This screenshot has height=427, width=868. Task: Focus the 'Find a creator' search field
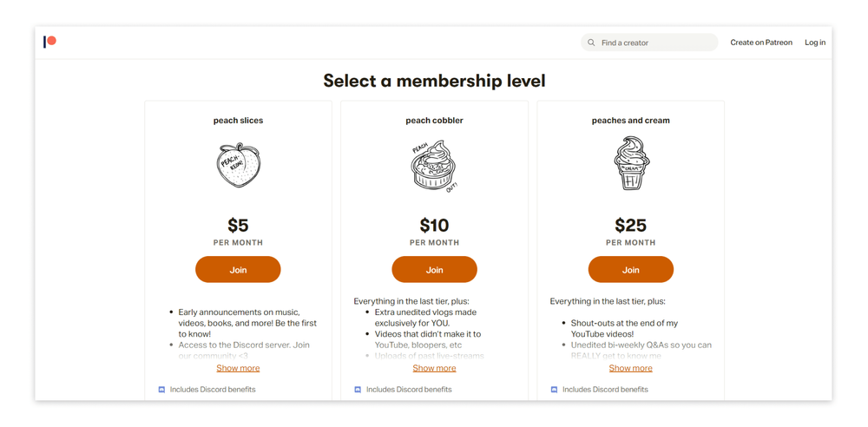pos(655,43)
